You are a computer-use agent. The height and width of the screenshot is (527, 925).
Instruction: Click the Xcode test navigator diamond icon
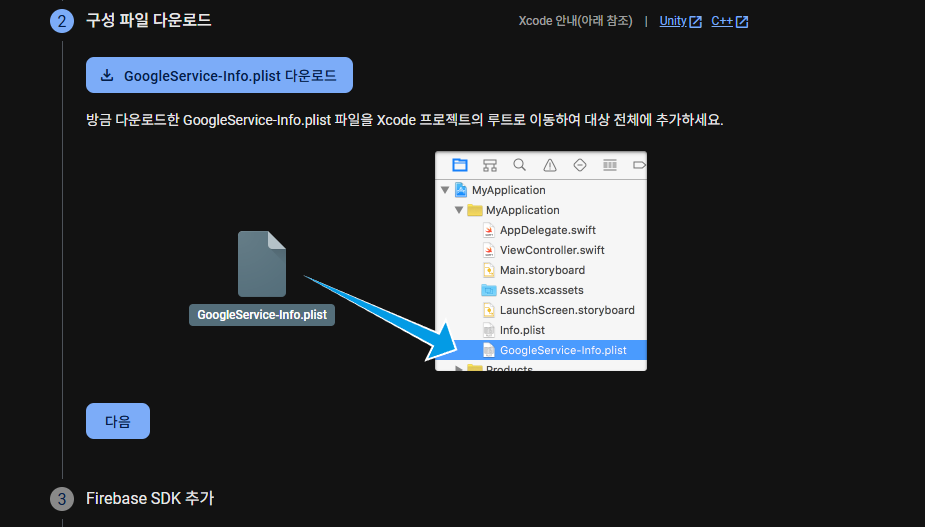[x=580, y=165]
